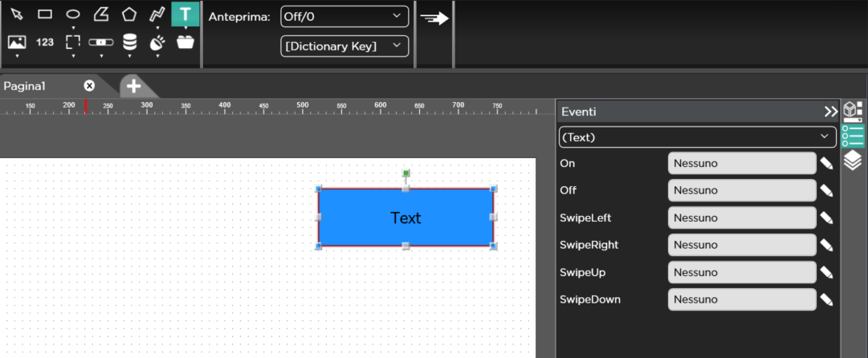
Task: Expand the Dictionary Key dropdown
Action: pyautogui.click(x=344, y=47)
